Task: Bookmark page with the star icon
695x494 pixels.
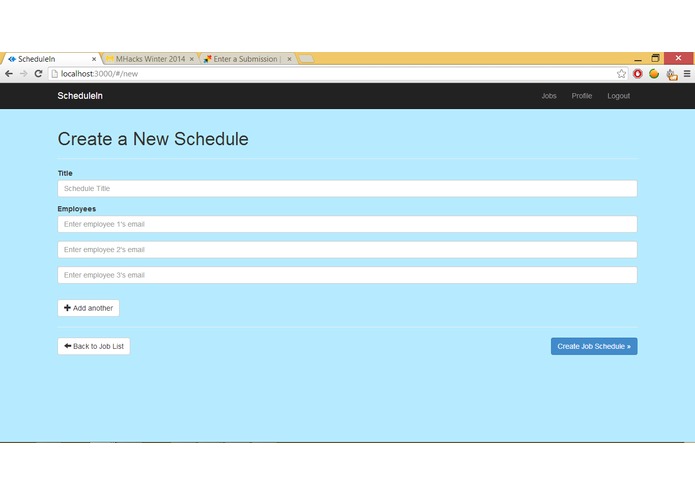Action: 621,74
